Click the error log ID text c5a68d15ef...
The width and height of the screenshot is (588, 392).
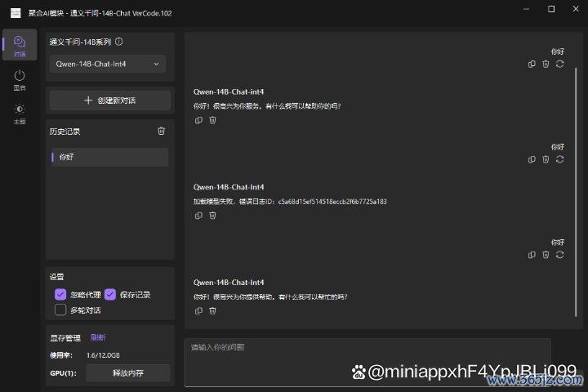coord(332,202)
